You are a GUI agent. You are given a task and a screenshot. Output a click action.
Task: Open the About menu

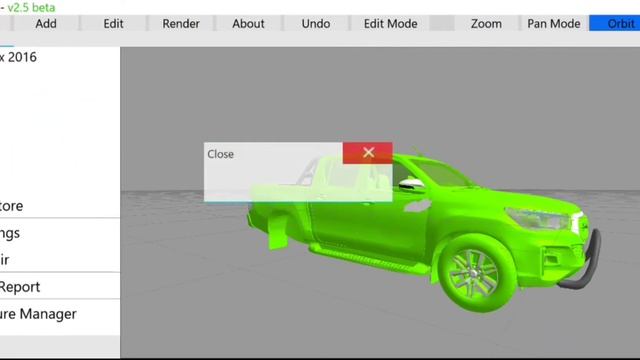[248, 24]
